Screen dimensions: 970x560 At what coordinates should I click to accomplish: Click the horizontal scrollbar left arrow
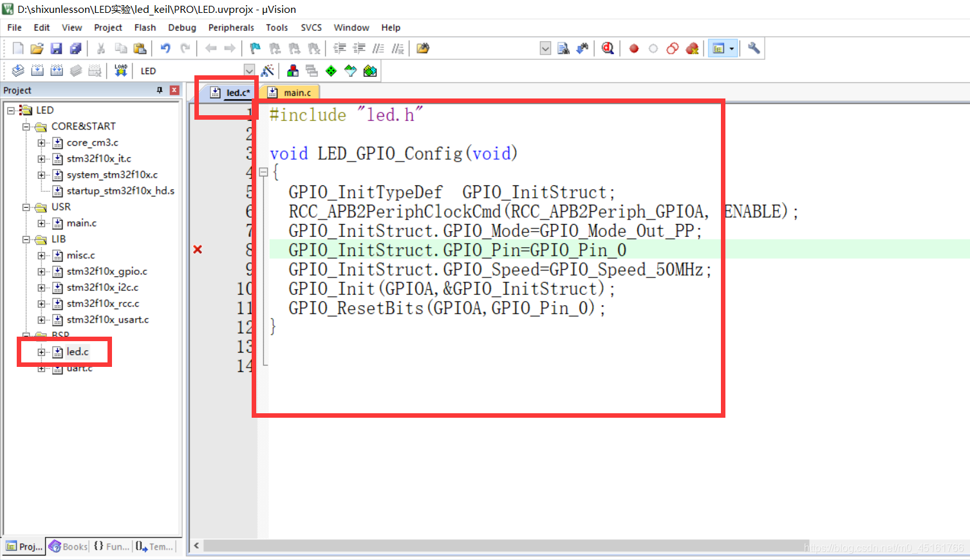pos(196,546)
